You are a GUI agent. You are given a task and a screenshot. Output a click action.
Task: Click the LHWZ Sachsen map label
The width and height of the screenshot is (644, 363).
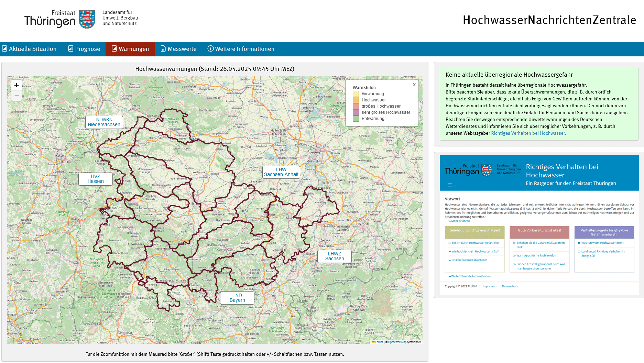coord(334,256)
